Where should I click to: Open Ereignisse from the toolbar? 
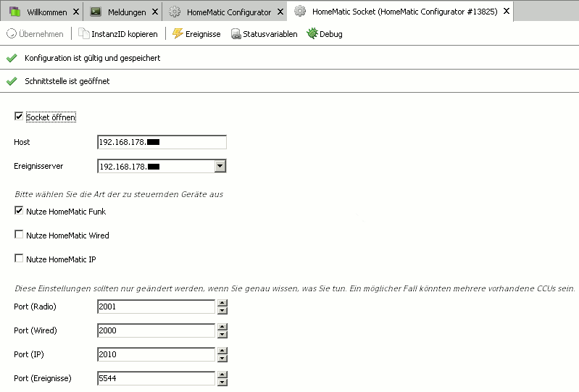point(196,34)
